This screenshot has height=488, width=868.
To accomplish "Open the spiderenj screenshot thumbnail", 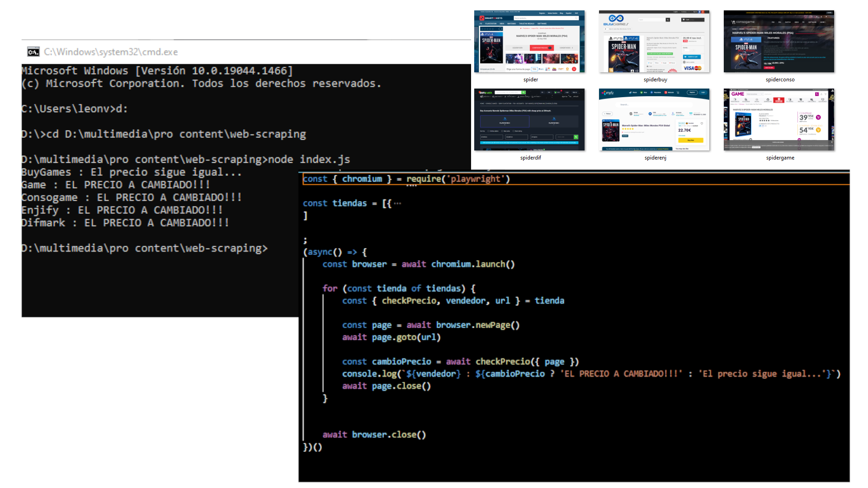I will 654,120.
